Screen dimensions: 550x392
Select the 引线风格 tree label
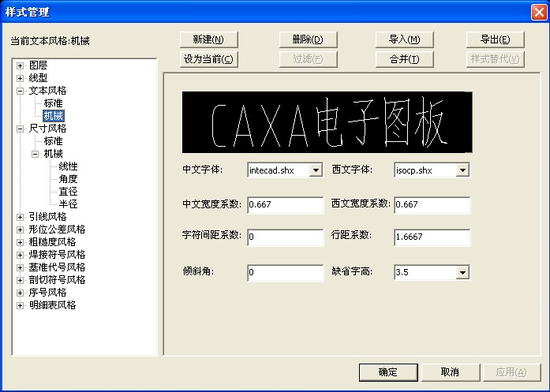[47, 217]
